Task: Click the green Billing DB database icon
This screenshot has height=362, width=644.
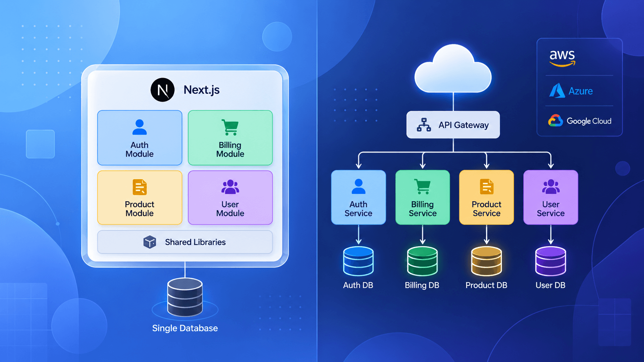Action: click(x=423, y=261)
